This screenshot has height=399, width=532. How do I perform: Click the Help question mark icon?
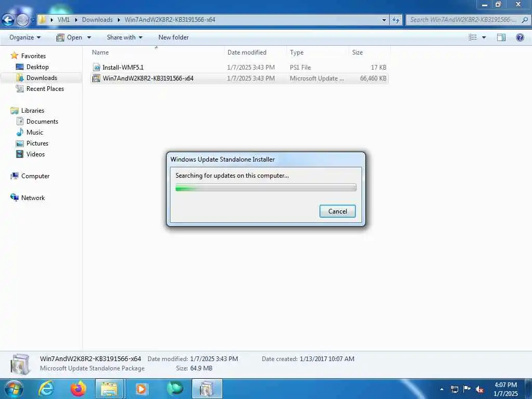(520, 37)
